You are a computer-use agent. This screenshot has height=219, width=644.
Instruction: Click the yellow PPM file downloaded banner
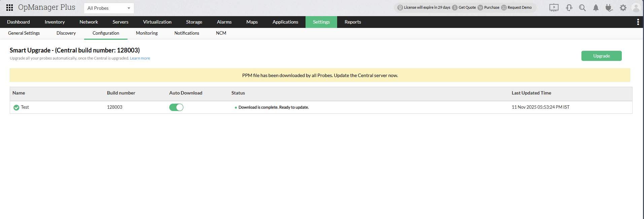(320, 75)
